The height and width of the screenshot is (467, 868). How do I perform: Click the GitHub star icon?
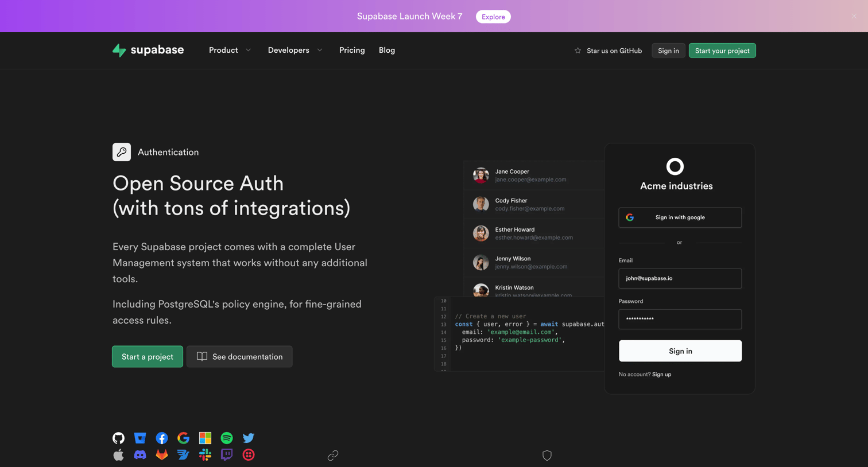click(578, 50)
